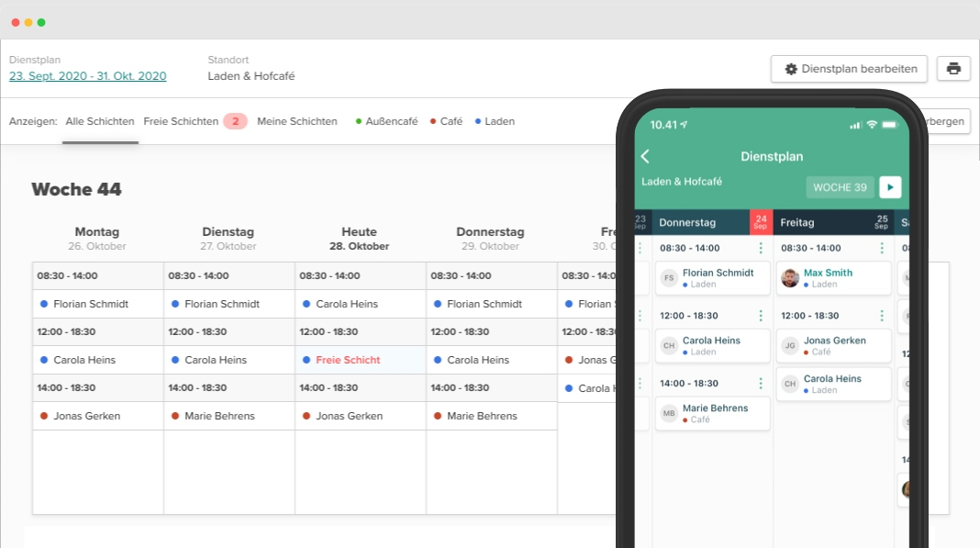Screen dimensions: 980x548
Task: Tap the JG avatar of Jonas Gerken on phone
Action: (790, 345)
